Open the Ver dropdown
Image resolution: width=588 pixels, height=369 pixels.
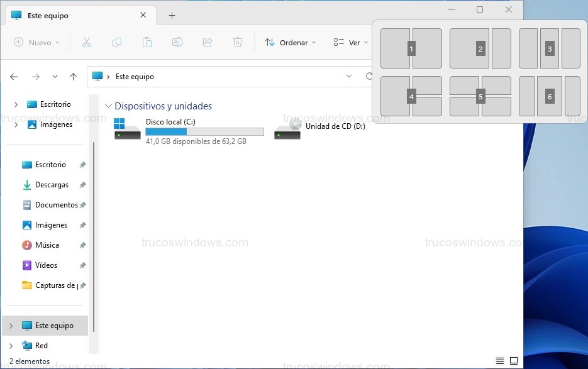tap(350, 42)
